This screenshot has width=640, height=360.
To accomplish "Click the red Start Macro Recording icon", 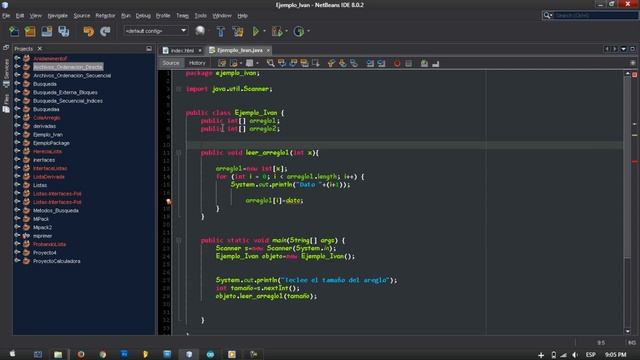I will pyautogui.click(x=397, y=63).
